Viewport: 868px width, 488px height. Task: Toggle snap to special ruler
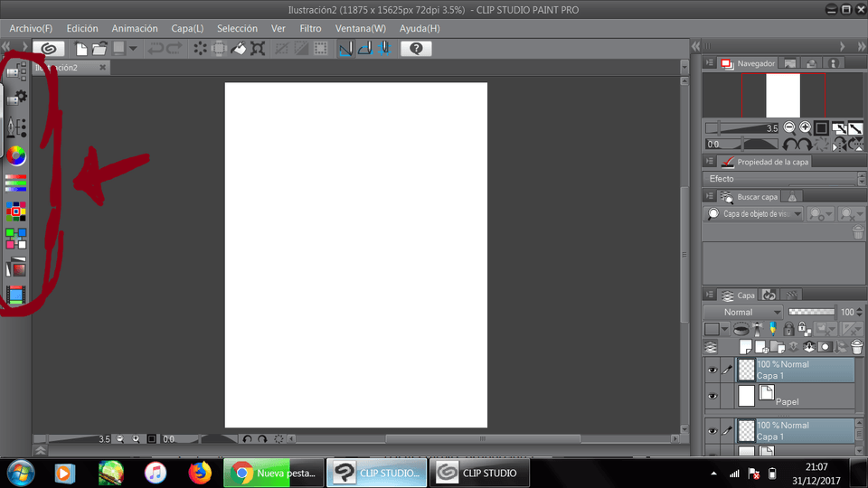364,49
